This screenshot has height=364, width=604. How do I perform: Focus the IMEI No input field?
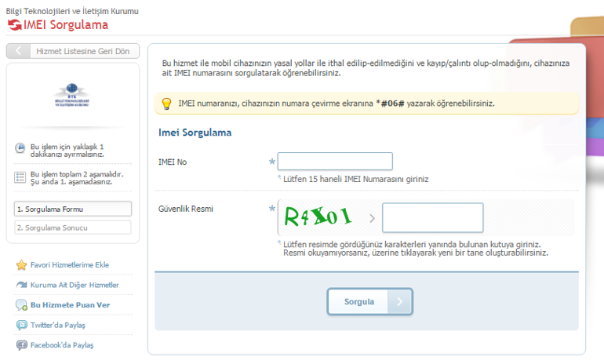tap(335, 162)
